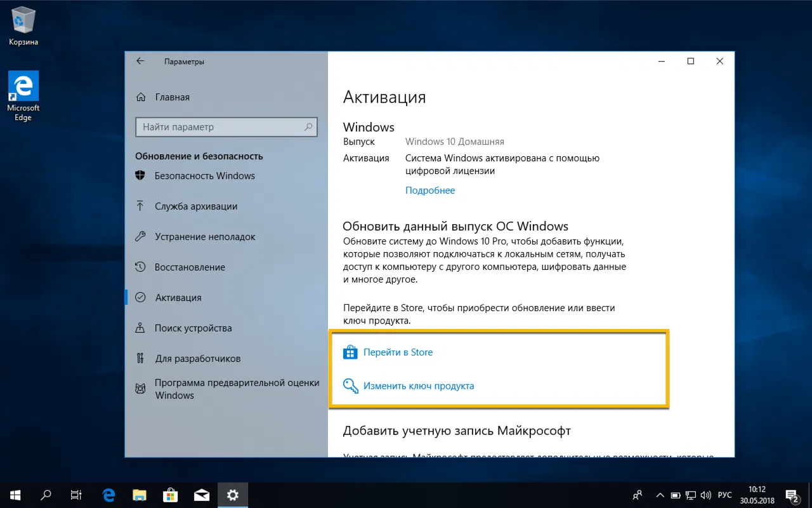Open Action Center showing 2 notifications

(x=792, y=495)
